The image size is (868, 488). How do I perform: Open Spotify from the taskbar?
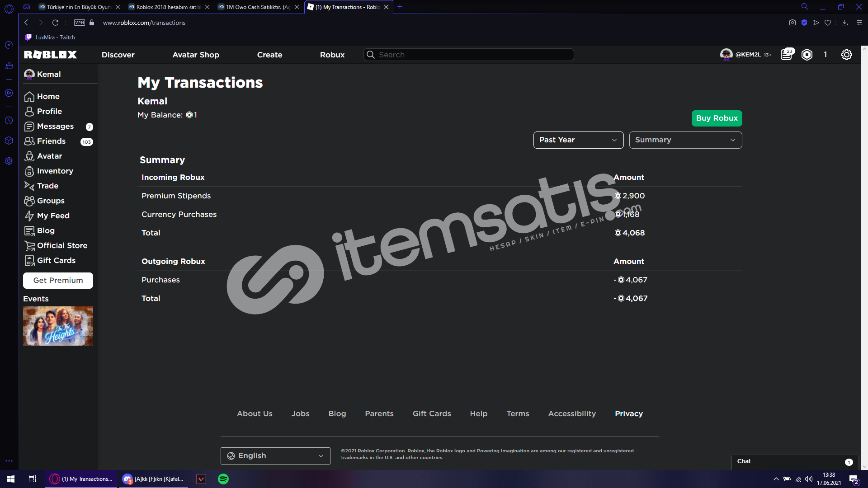(x=223, y=479)
